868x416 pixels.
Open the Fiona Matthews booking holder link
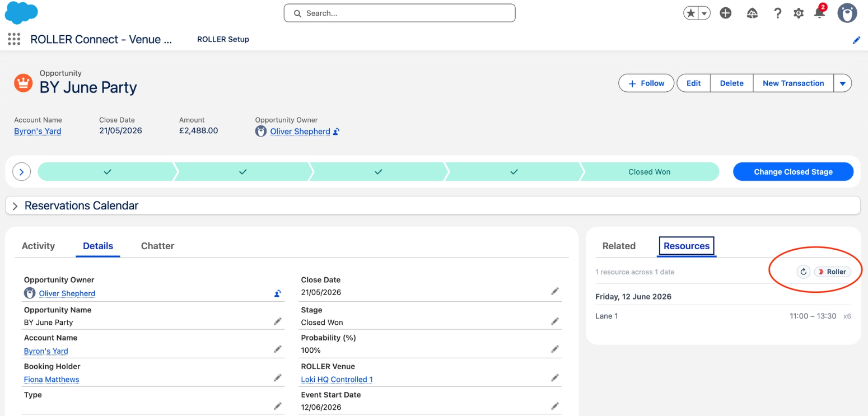pos(52,380)
